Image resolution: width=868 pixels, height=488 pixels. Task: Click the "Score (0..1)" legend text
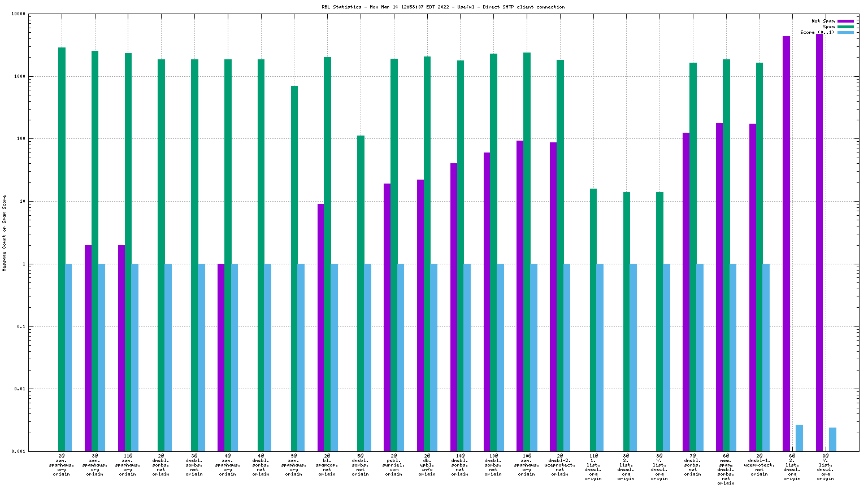pyautogui.click(x=817, y=32)
